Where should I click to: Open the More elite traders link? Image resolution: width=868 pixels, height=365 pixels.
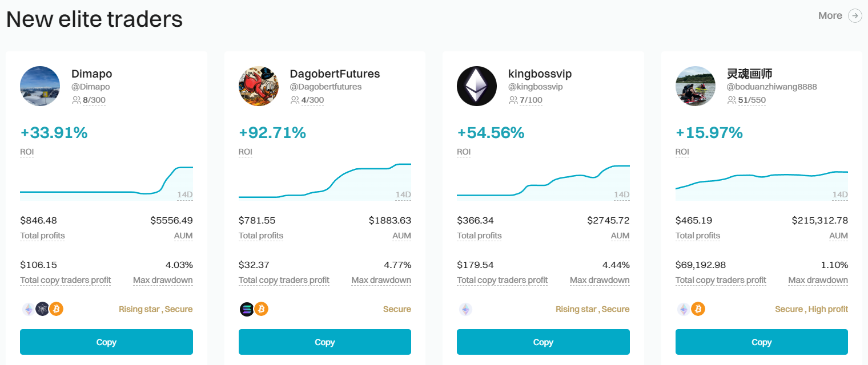pyautogui.click(x=830, y=15)
